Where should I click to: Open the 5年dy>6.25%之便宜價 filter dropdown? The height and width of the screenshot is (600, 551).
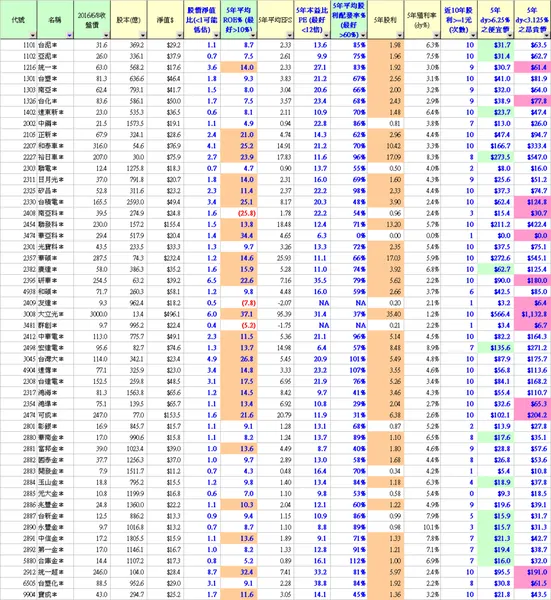pyautogui.click(x=510, y=36)
